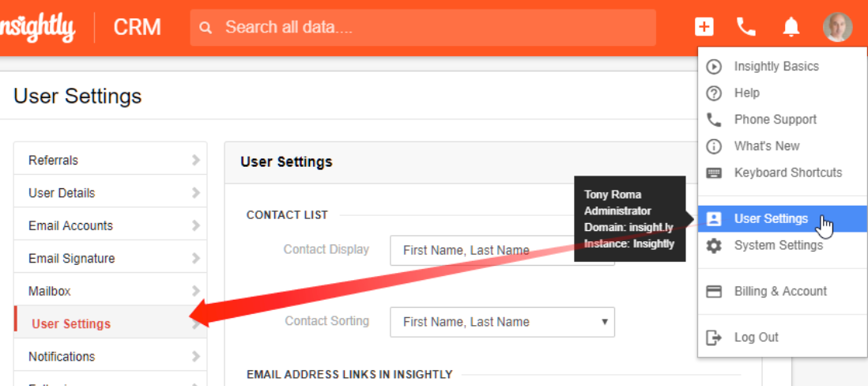Click the search magnifier icon
This screenshot has height=386, width=868.
[206, 27]
